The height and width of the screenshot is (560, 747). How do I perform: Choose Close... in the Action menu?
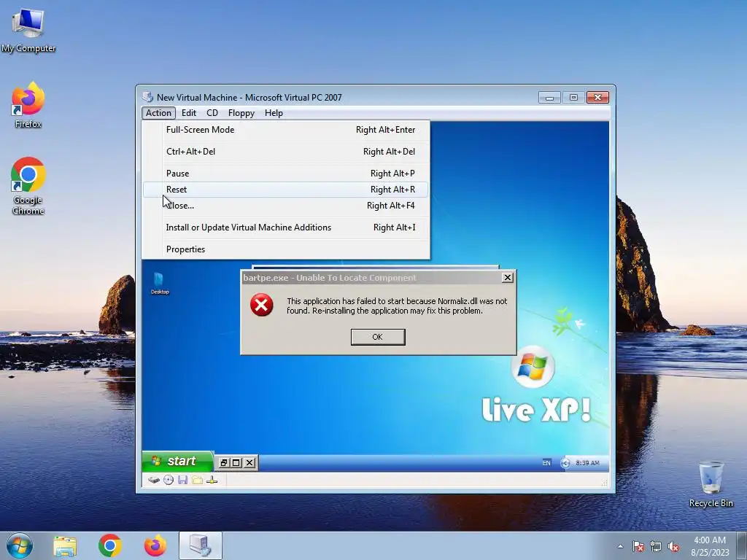click(286, 206)
